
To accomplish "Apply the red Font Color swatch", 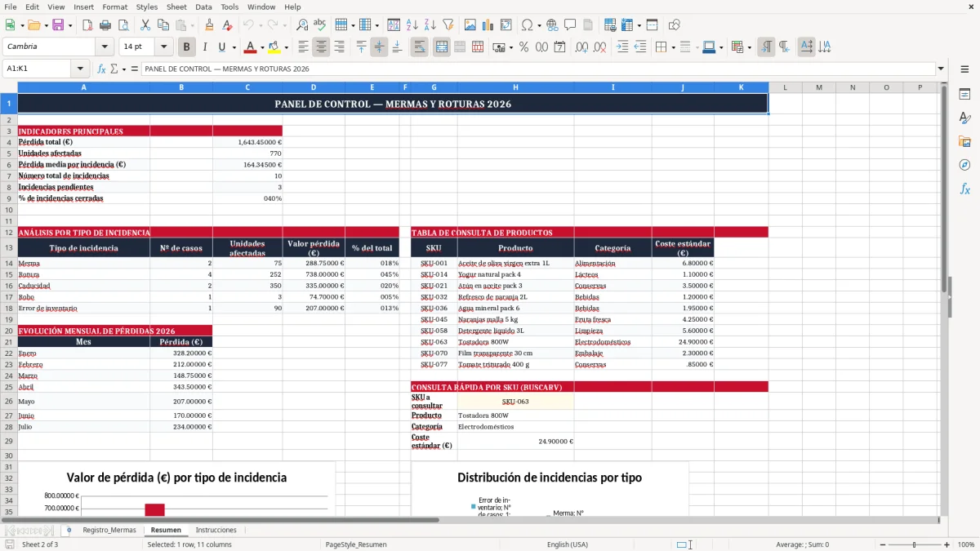I will tap(251, 47).
